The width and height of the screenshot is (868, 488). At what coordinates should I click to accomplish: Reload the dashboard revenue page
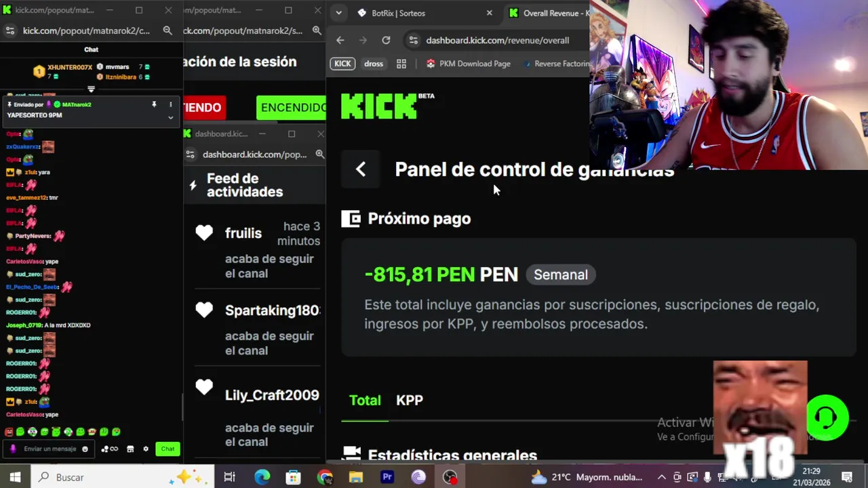[x=386, y=40]
